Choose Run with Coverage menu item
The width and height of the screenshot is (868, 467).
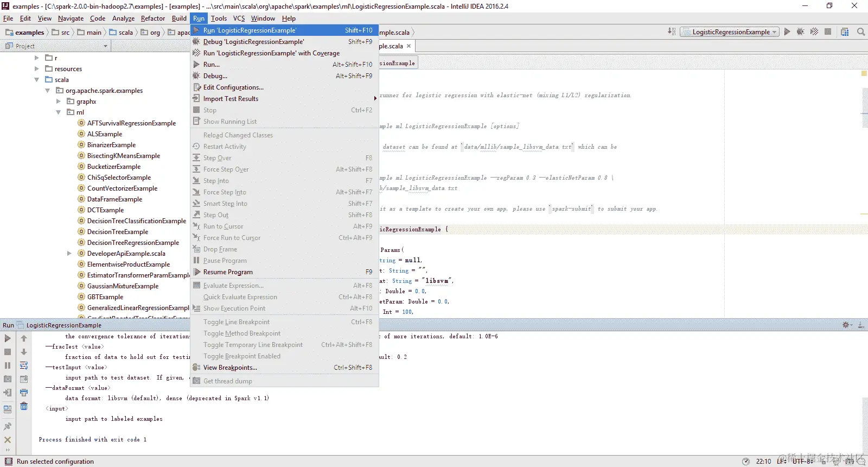coord(284,53)
